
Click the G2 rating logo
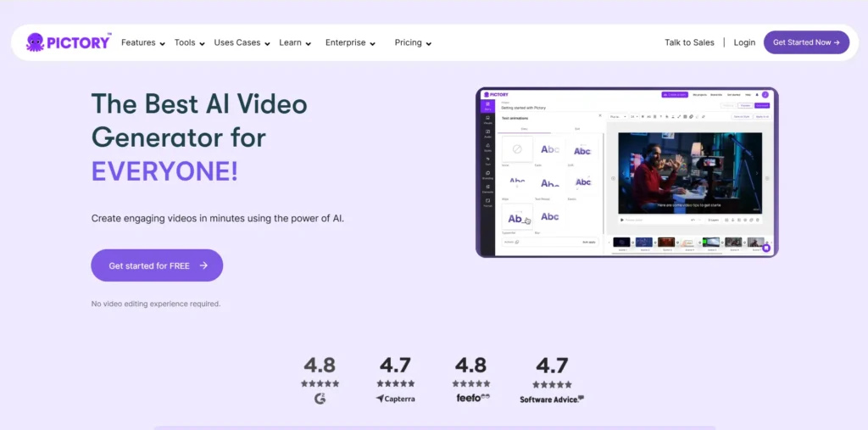point(320,398)
